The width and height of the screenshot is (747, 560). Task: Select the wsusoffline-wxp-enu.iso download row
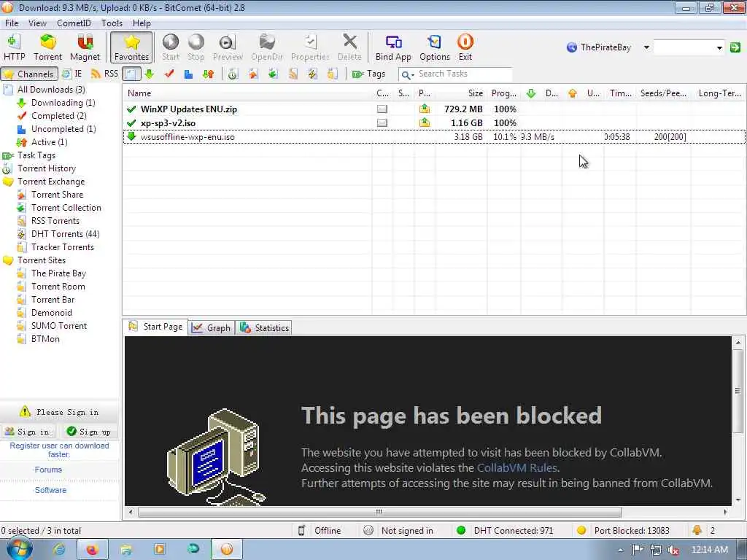[x=433, y=136]
